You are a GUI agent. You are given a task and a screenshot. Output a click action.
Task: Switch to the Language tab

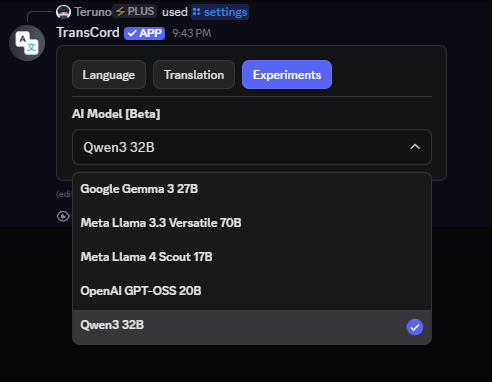[109, 75]
